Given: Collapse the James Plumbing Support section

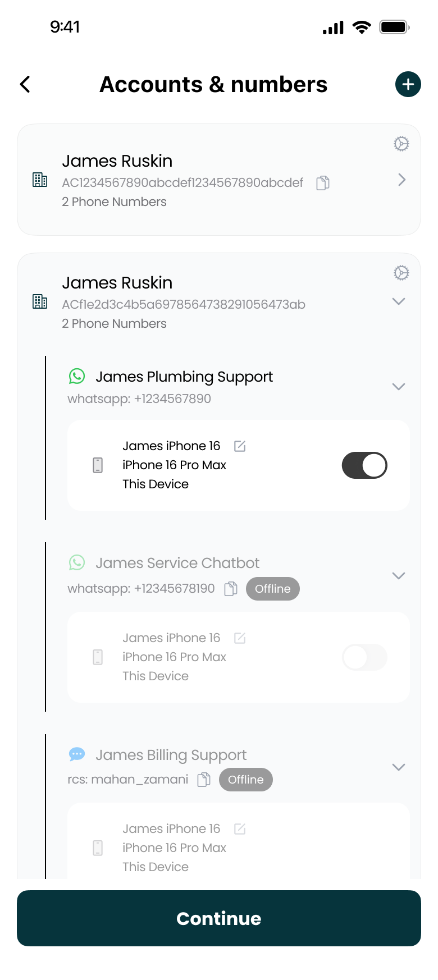Looking at the screenshot, I should (399, 386).
